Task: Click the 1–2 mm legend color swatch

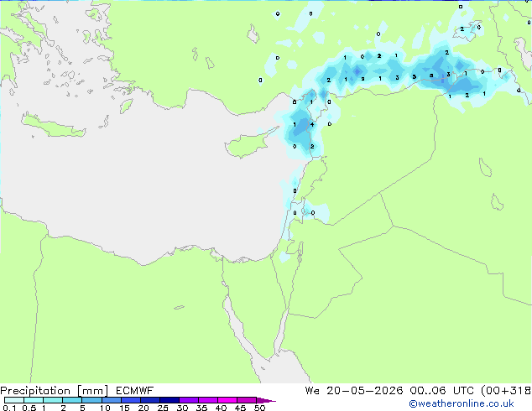Action: 53,400
